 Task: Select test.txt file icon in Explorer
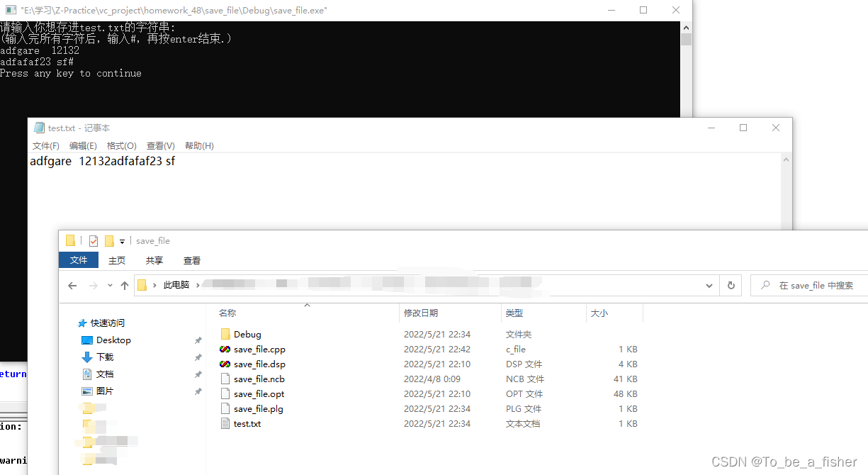[225, 423]
